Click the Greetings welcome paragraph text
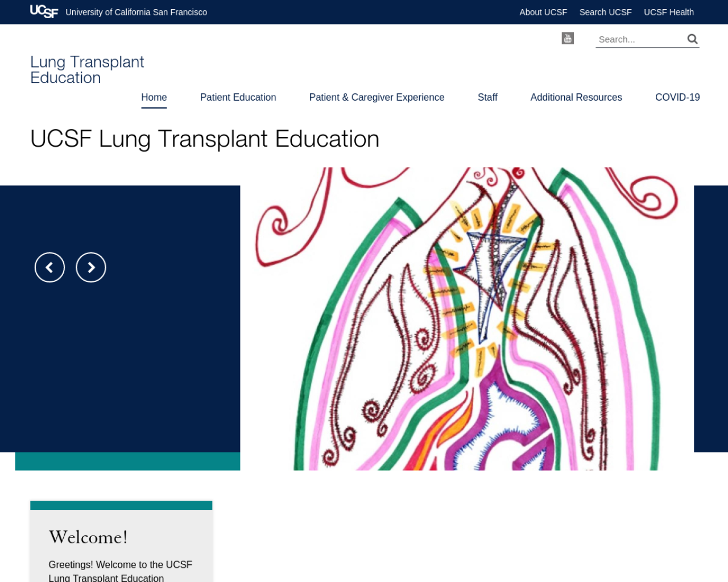 coord(121,571)
